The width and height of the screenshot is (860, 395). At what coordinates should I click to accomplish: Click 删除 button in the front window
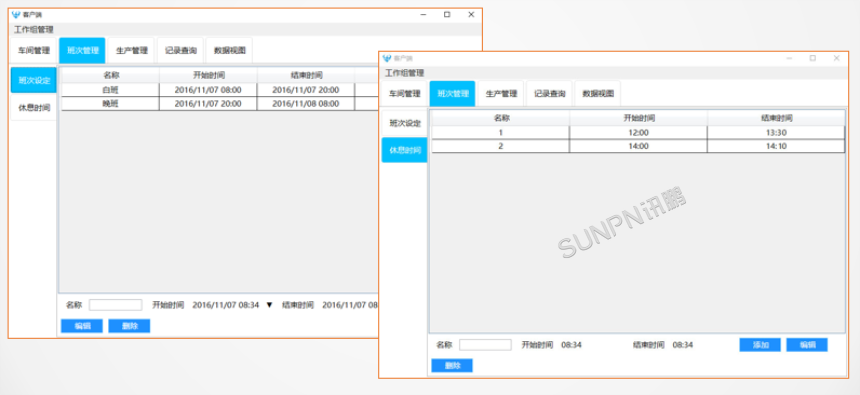[x=452, y=365]
